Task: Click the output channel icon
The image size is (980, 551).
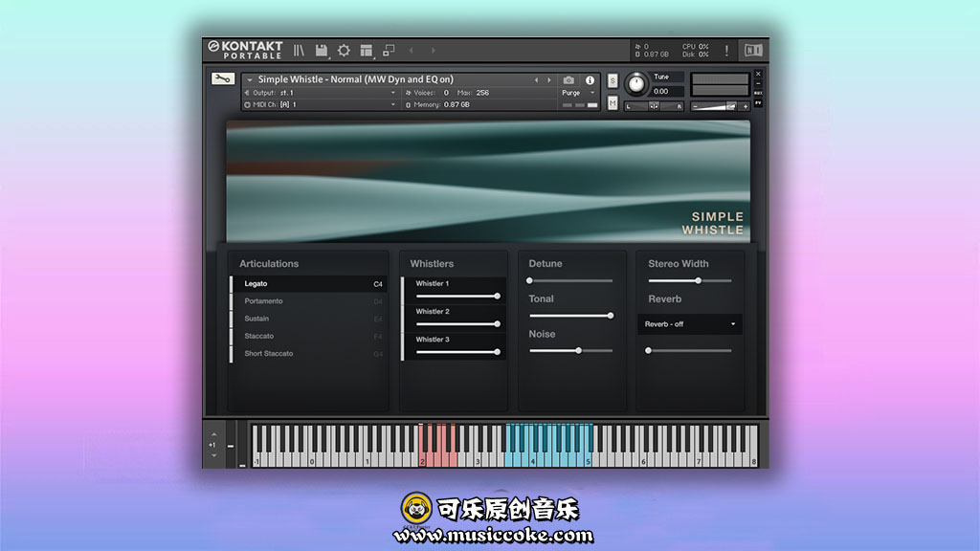Action: [x=248, y=93]
